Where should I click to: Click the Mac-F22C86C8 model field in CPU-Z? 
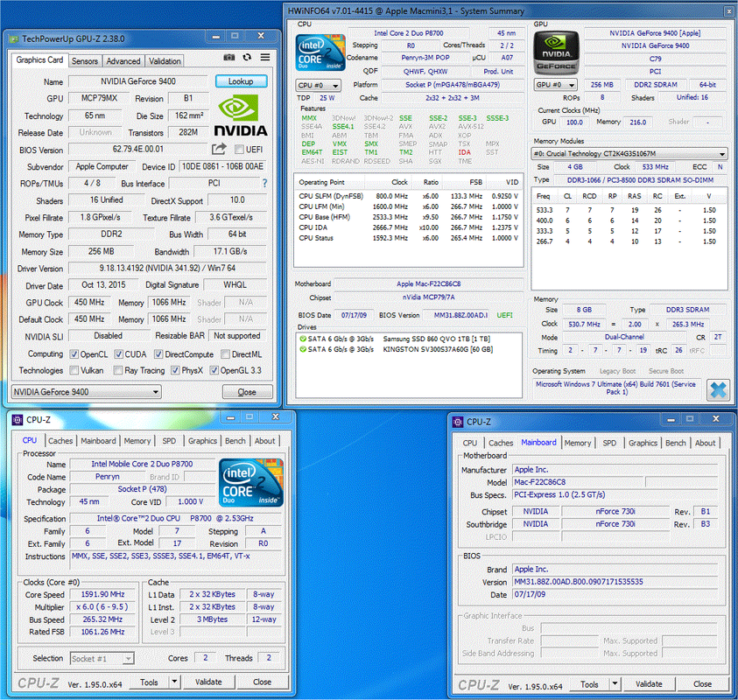coord(577,482)
